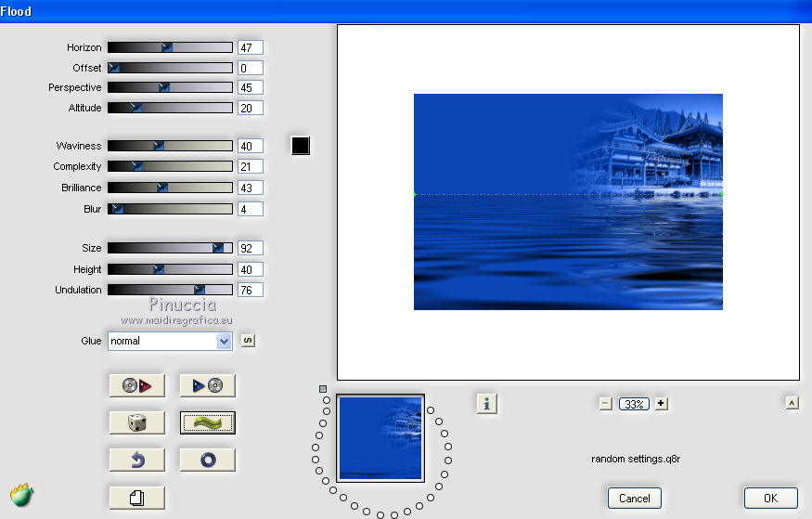Click the Perspective slider track
The image size is (812, 519).
(170, 87)
